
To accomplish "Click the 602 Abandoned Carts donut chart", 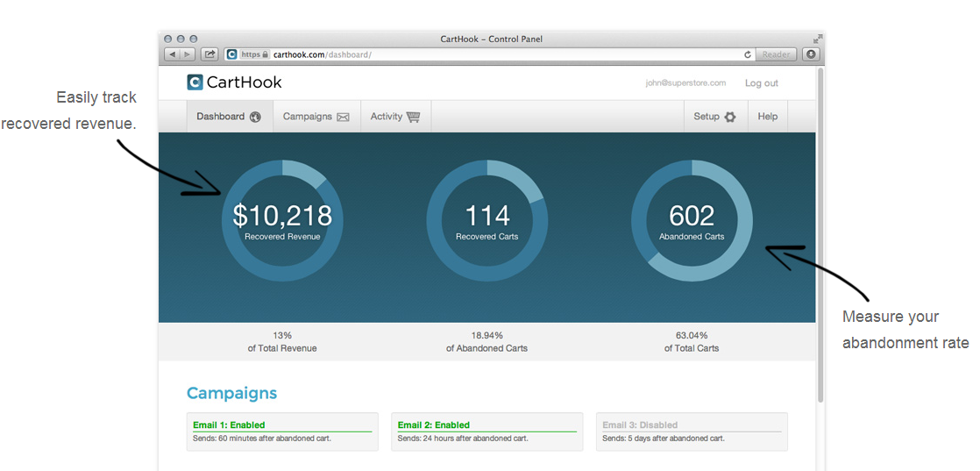I will click(692, 220).
